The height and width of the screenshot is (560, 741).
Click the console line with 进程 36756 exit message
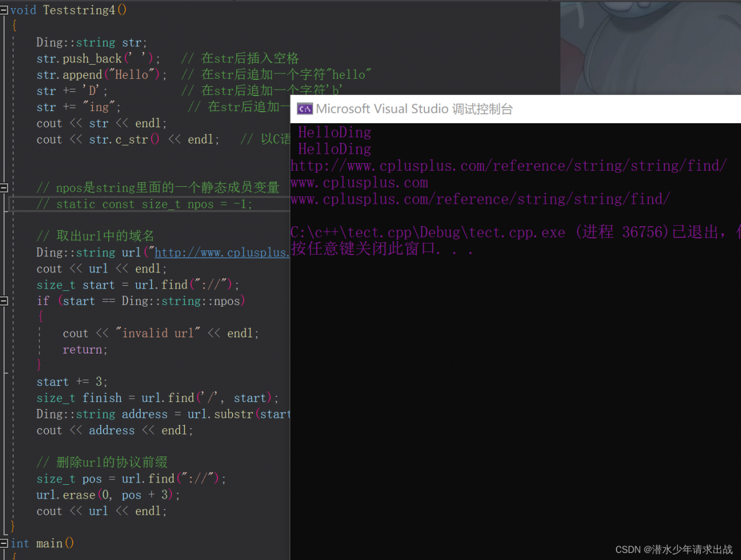(x=515, y=233)
